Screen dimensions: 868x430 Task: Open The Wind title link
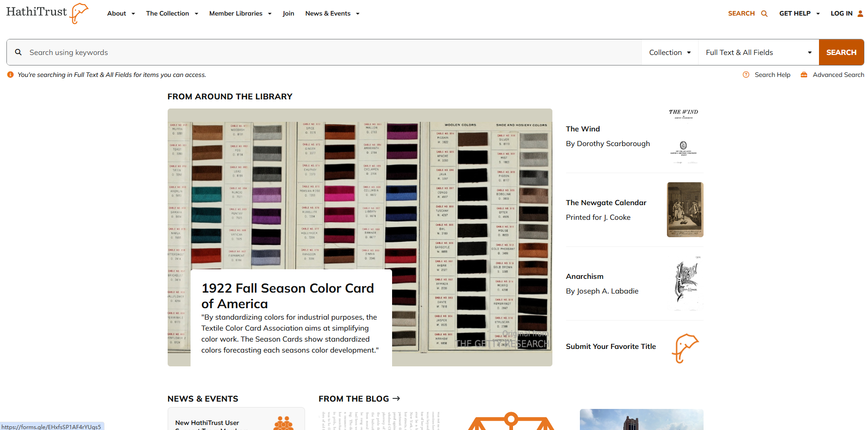[583, 129]
